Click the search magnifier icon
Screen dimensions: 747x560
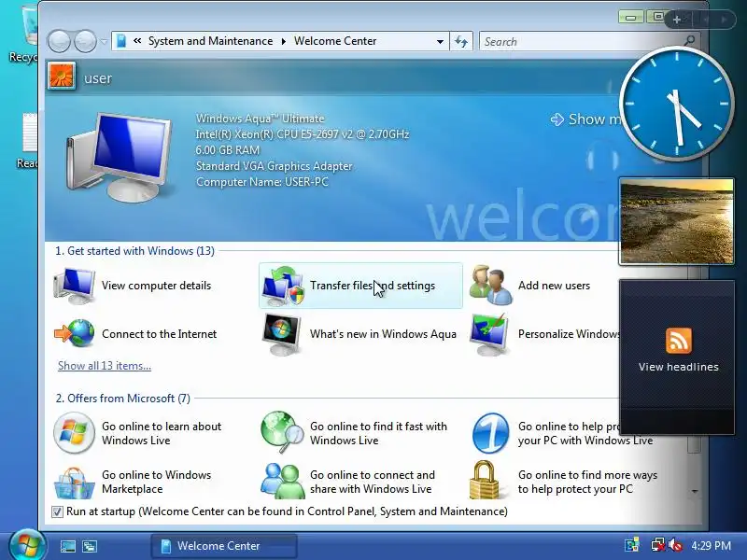pyautogui.click(x=689, y=41)
